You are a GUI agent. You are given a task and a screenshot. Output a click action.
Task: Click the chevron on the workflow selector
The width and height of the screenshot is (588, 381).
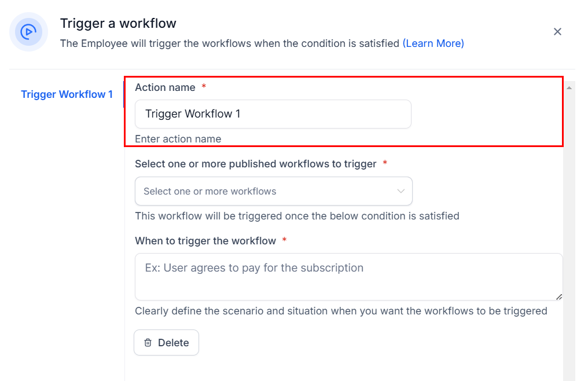tap(400, 191)
